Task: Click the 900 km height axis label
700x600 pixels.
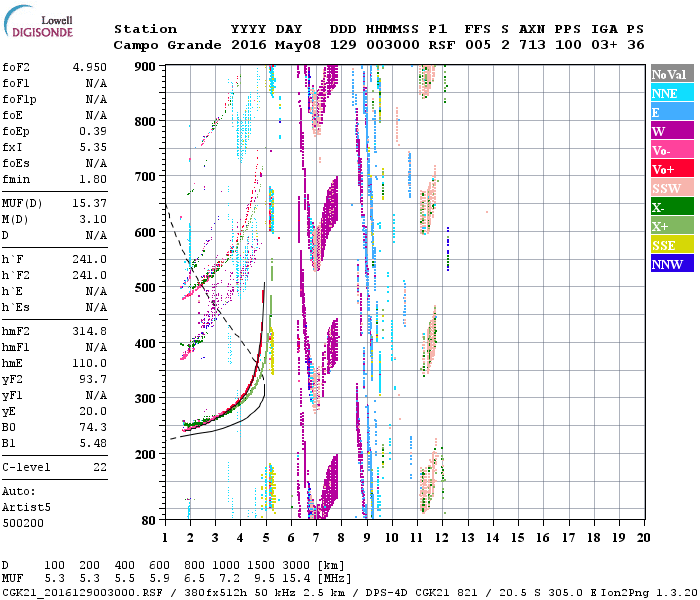Action: tap(145, 67)
